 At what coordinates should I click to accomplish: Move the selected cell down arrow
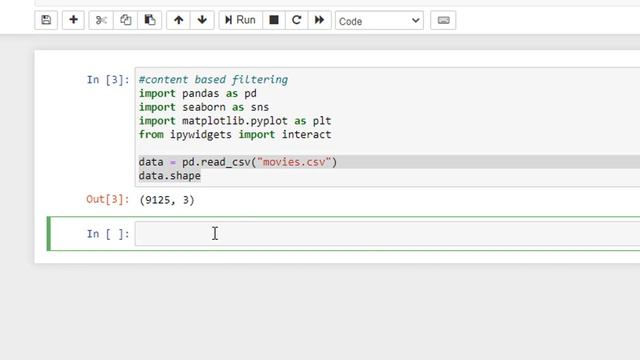[202, 20]
